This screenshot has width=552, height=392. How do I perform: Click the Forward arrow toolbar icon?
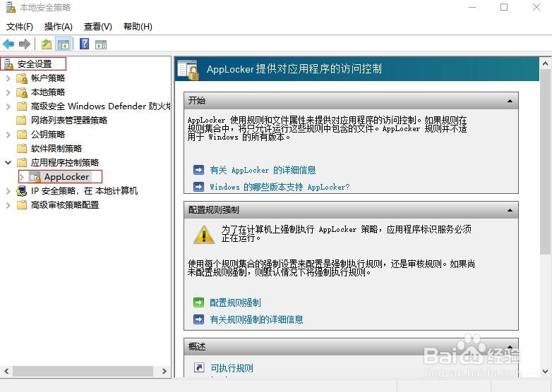[24, 44]
